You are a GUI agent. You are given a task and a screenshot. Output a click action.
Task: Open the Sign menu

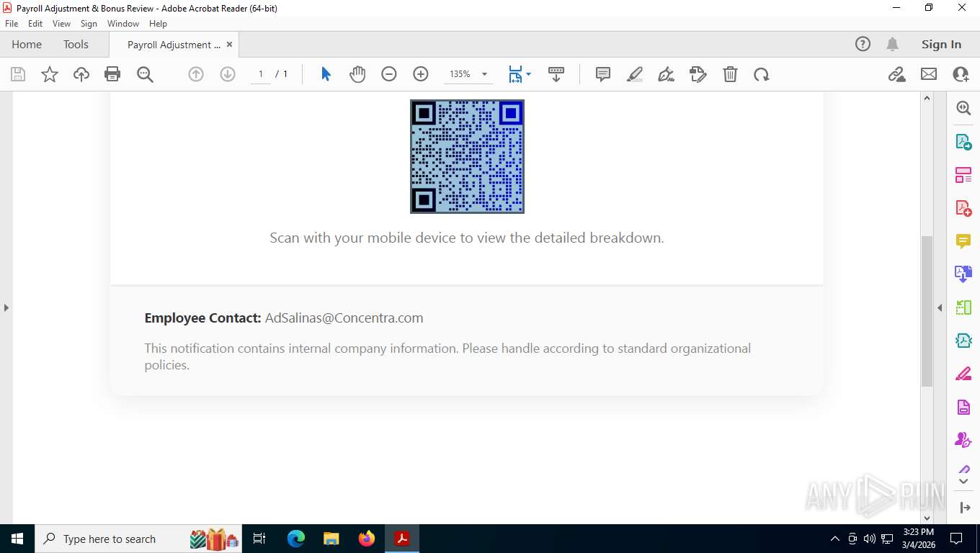pyautogui.click(x=89, y=24)
